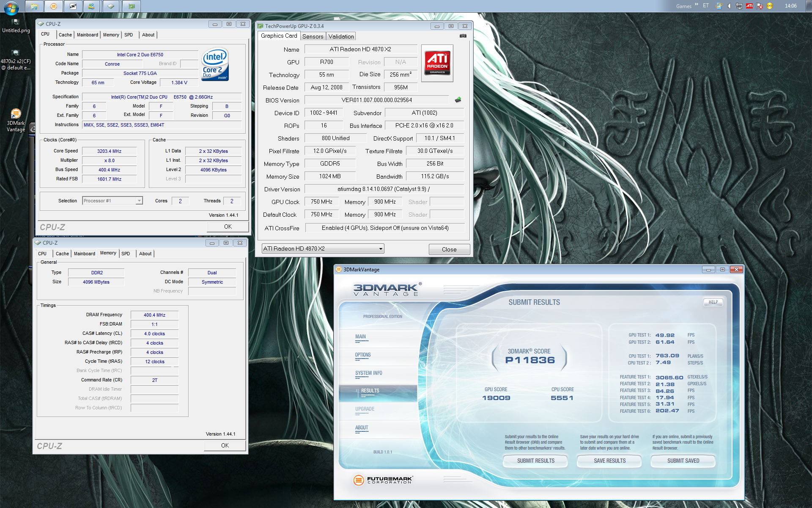This screenshot has width=812, height=508.
Task: Click the volume speaker tray icon
Action: pyautogui.click(x=729, y=6)
